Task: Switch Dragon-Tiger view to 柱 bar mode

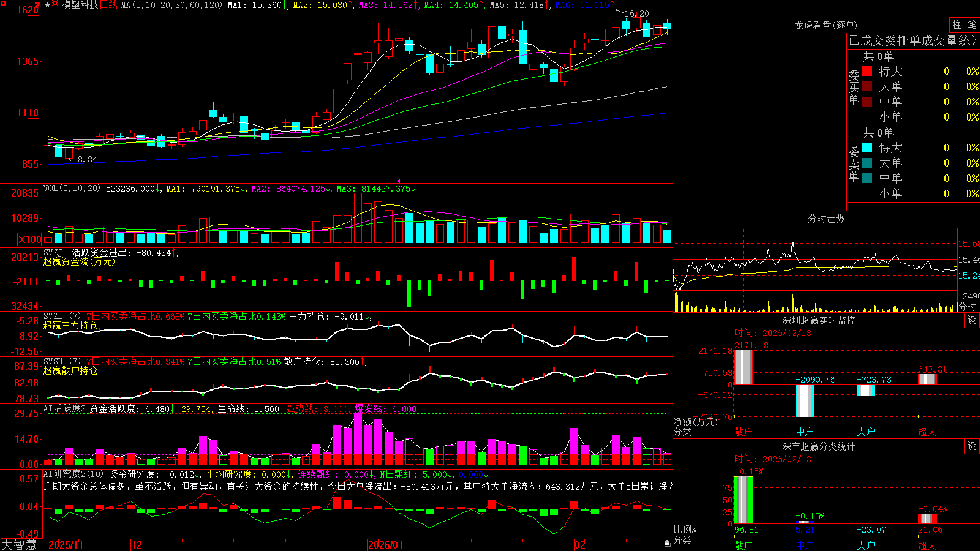Action: (x=957, y=24)
